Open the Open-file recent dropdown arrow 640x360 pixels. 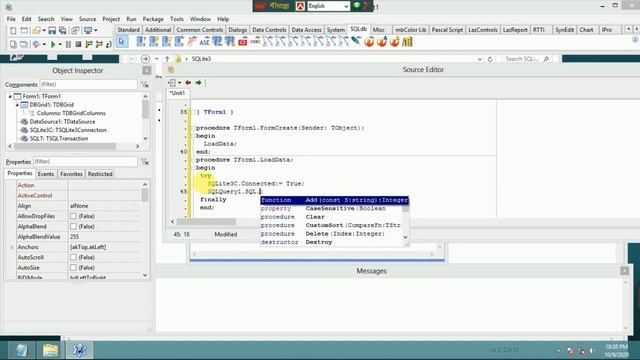(x=44, y=31)
